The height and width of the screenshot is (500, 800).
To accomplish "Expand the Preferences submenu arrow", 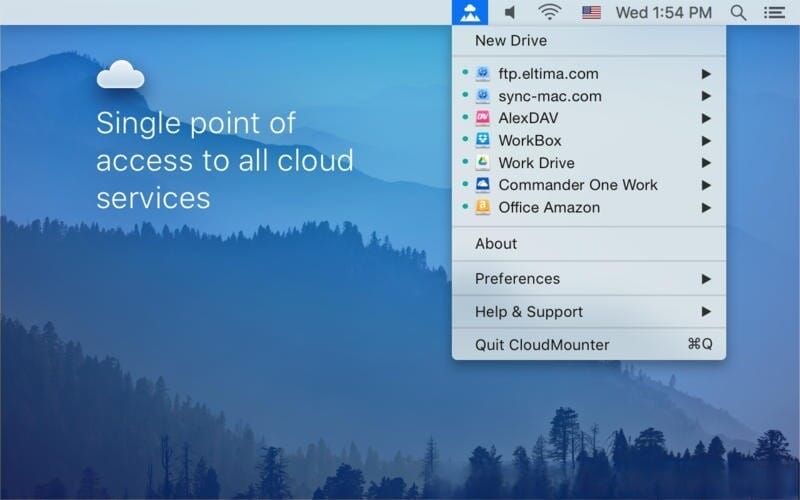I will tap(706, 279).
